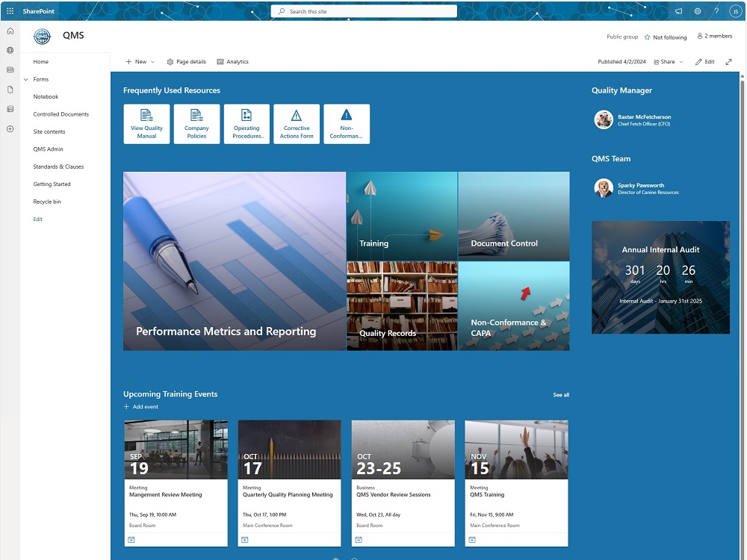
Task: Open the Nov 15 QMS Training event
Action: [x=516, y=483]
